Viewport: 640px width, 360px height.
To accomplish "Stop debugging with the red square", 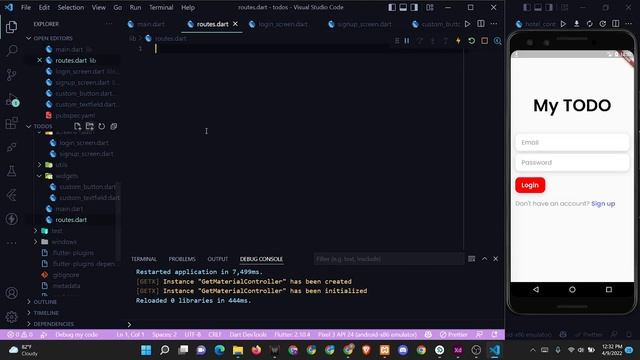I will click(x=484, y=41).
